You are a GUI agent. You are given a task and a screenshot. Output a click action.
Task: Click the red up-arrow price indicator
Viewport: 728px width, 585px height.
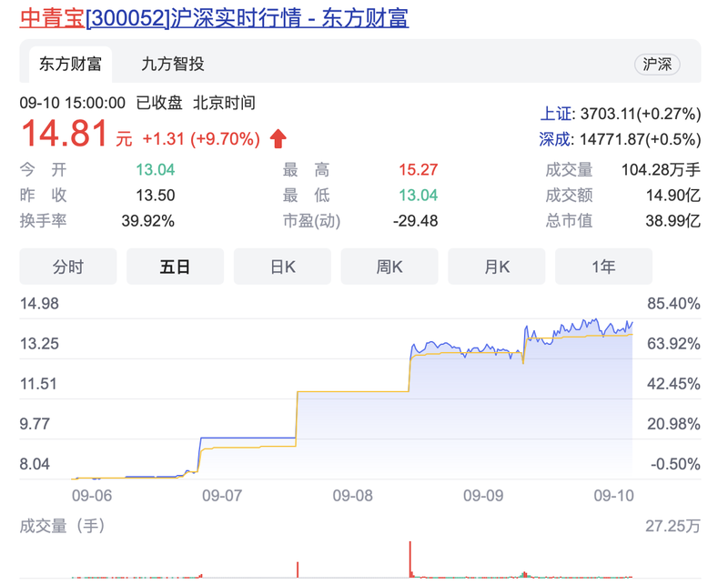point(278,138)
